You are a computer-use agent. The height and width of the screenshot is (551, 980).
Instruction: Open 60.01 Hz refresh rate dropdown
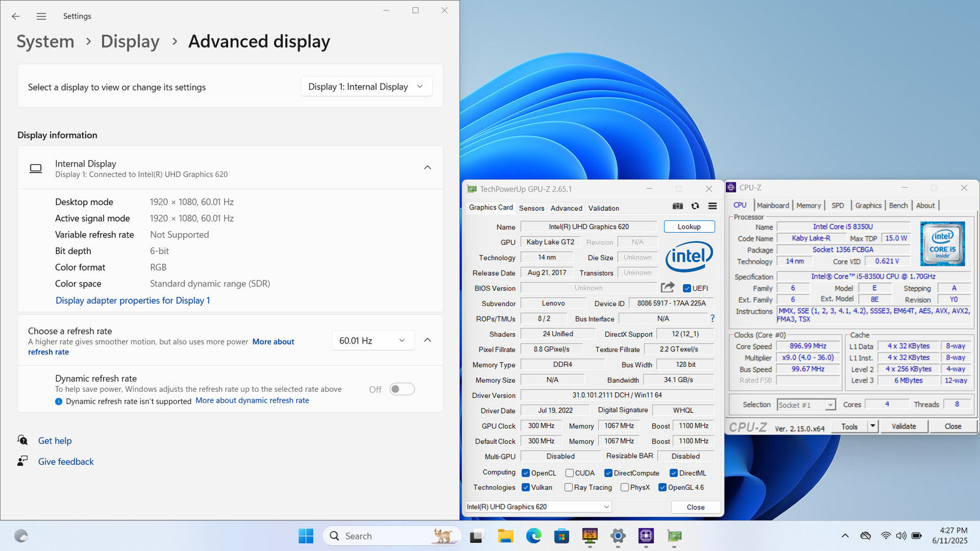click(373, 340)
